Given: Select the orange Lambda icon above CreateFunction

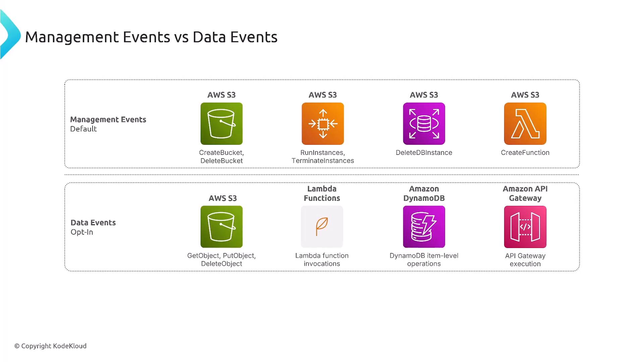Looking at the screenshot, I should coord(525,124).
